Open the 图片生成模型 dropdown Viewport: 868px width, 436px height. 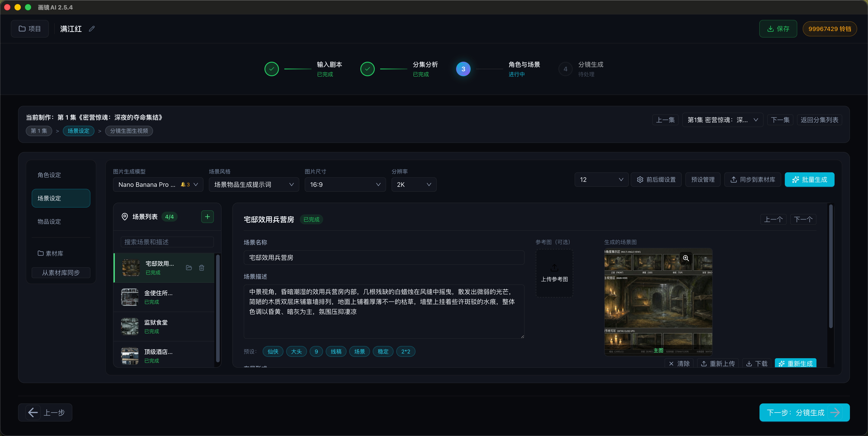click(158, 185)
